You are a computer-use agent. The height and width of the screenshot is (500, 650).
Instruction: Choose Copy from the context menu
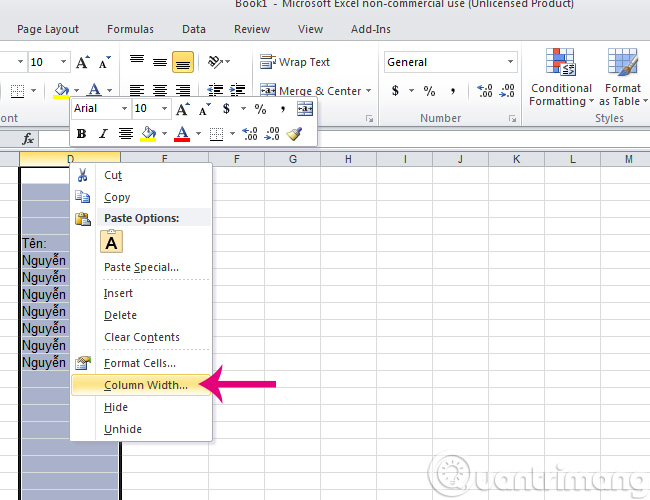pos(141,197)
